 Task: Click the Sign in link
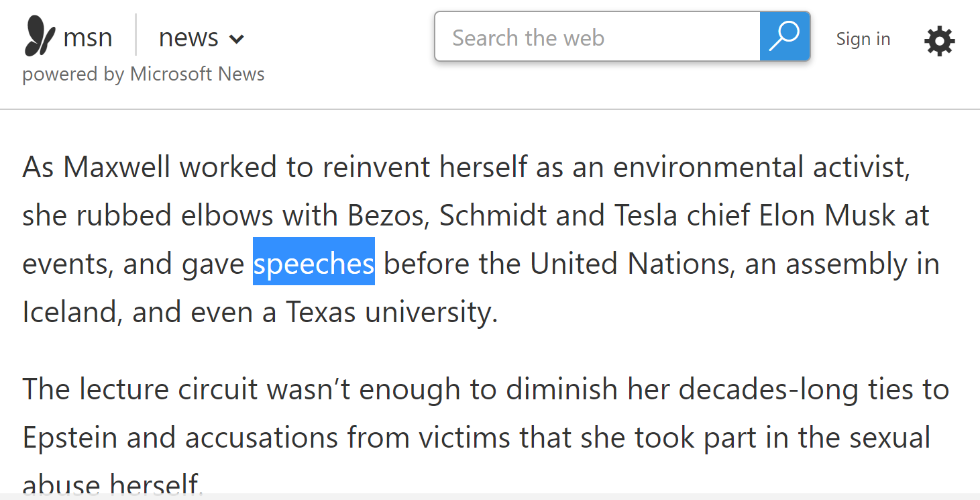pos(863,39)
